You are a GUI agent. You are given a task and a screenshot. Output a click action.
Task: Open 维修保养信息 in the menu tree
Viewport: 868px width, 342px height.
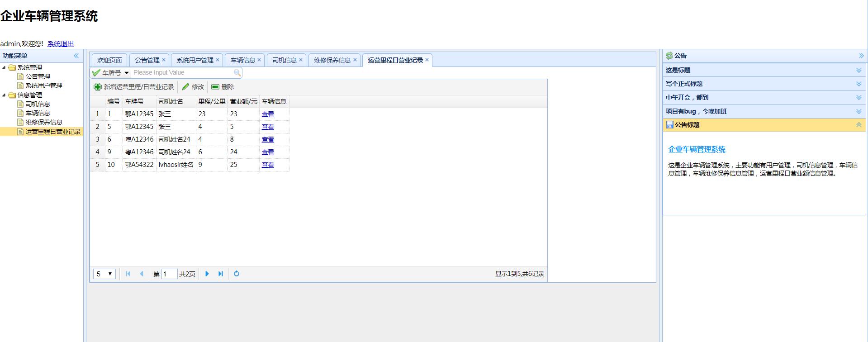[x=44, y=122]
